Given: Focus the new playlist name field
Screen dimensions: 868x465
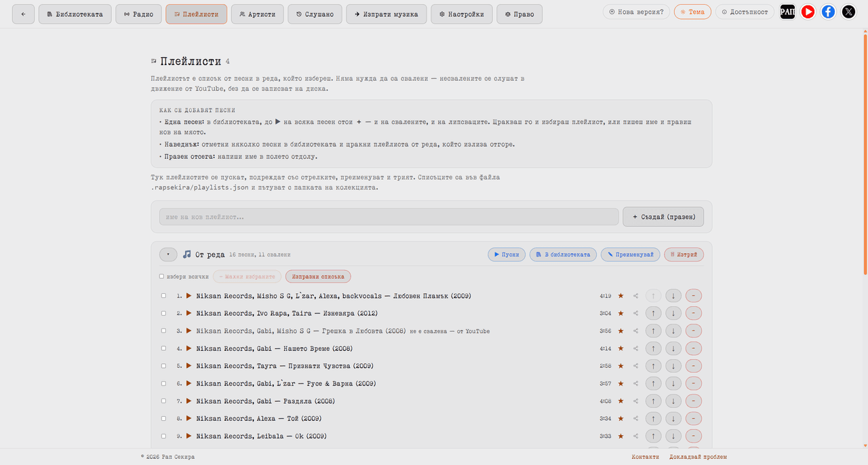Looking at the screenshot, I should 389,217.
